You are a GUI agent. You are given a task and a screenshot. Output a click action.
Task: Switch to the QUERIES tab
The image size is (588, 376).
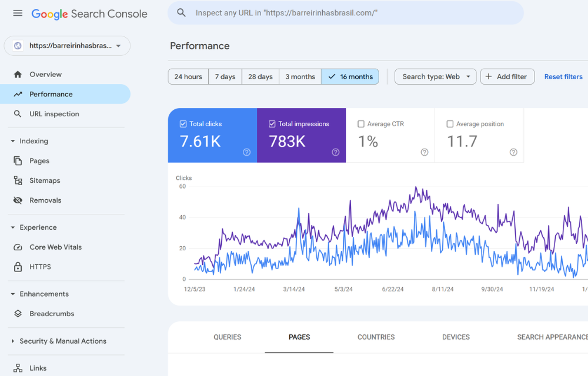point(227,337)
